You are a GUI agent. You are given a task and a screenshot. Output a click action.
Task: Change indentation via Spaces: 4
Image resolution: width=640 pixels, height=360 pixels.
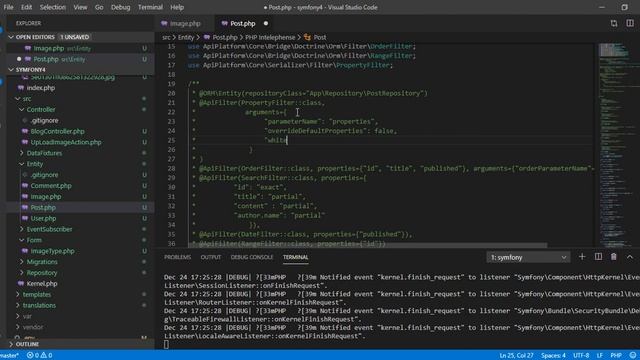(x=553, y=356)
